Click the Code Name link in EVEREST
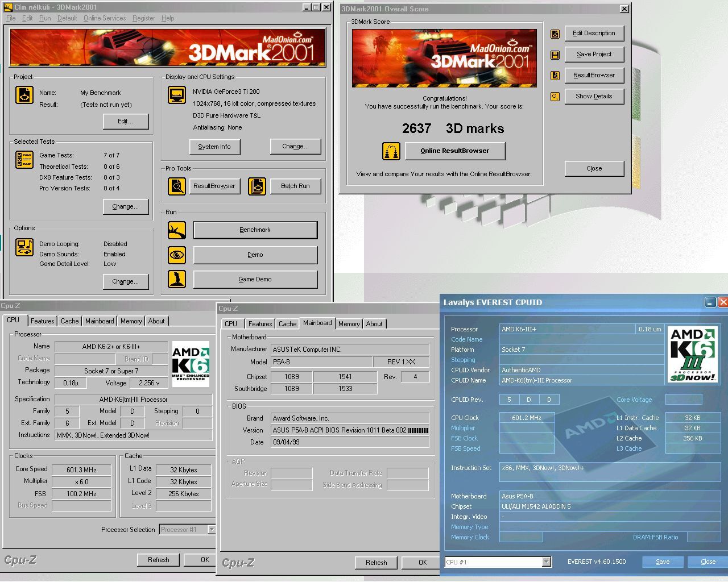 pyautogui.click(x=467, y=339)
